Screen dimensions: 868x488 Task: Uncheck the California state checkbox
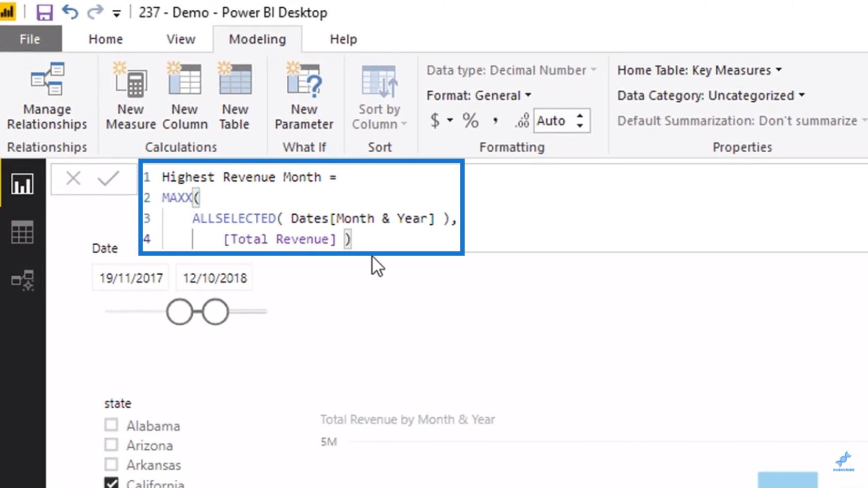coord(111,483)
